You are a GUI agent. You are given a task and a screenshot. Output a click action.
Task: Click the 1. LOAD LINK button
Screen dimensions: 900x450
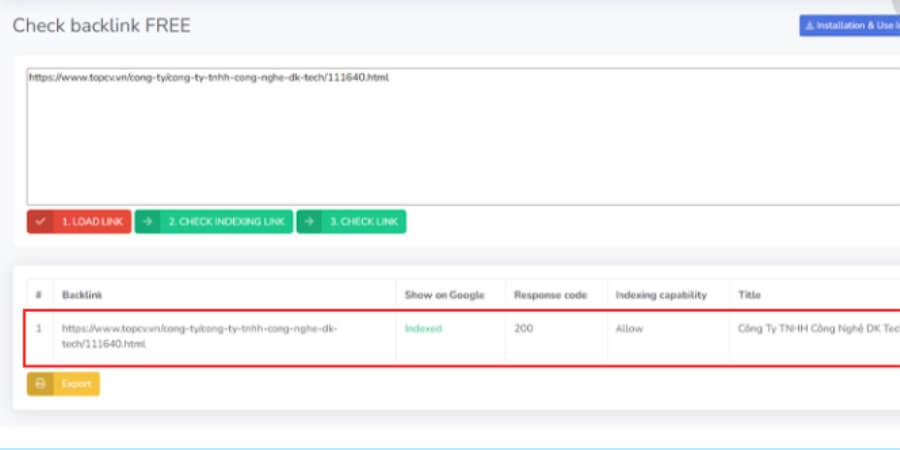point(79,222)
